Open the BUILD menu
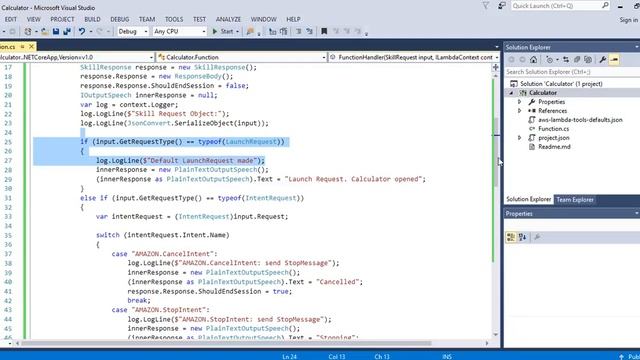640x360 pixels. tap(92, 19)
